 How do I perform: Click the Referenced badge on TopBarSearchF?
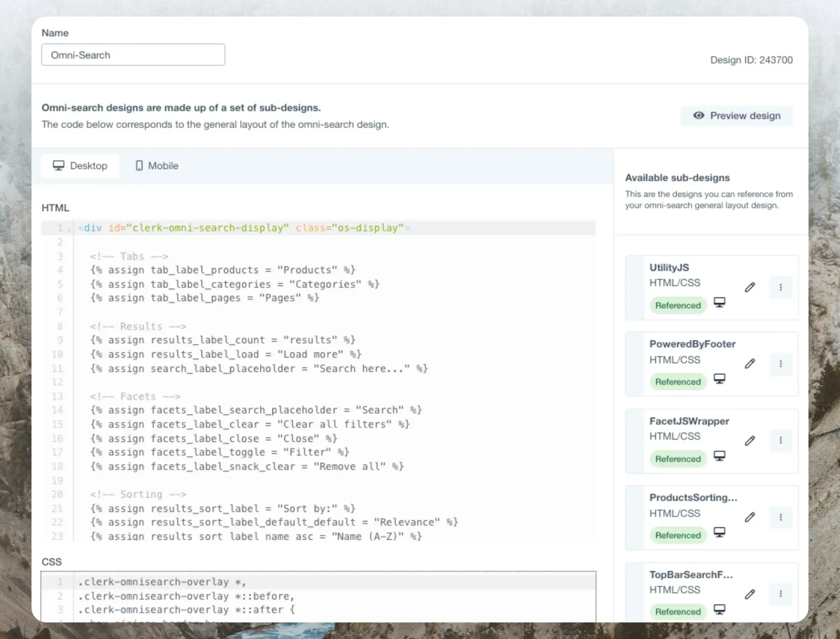coord(678,612)
